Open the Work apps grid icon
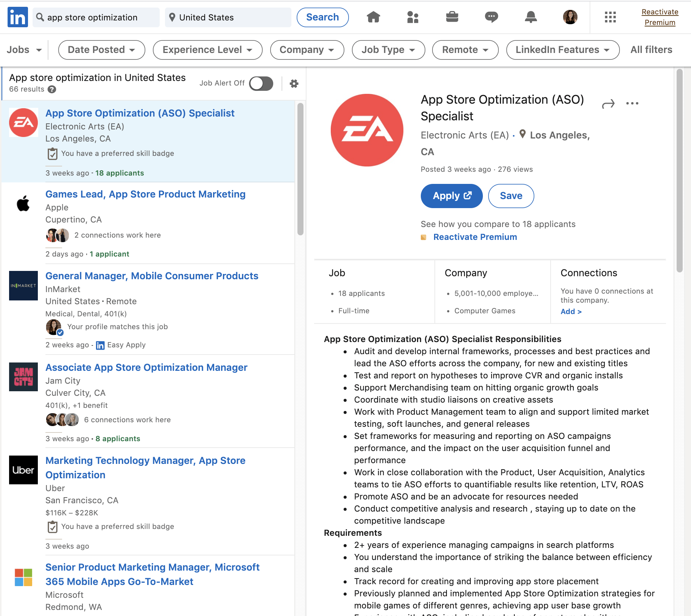 pyautogui.click(x=610, y=17)
